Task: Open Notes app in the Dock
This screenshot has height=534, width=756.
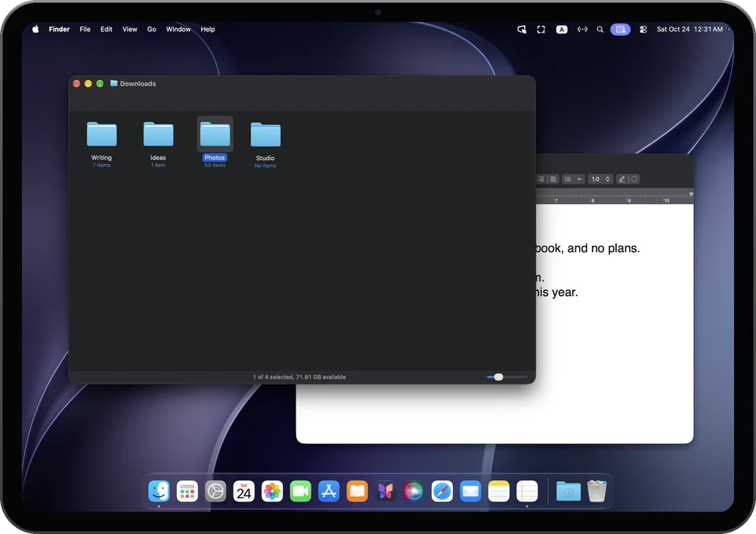Action: [498, 491]
